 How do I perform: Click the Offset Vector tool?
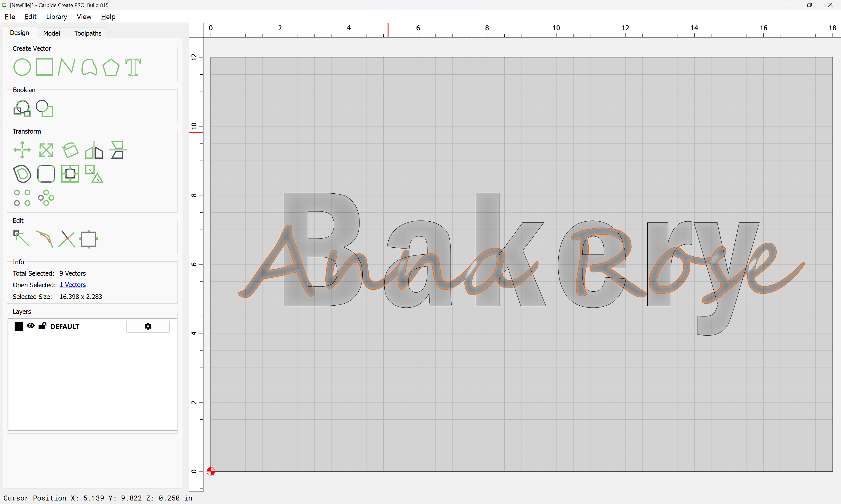click(22, 174)
